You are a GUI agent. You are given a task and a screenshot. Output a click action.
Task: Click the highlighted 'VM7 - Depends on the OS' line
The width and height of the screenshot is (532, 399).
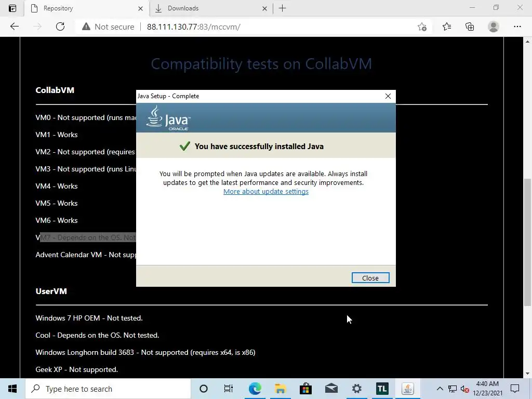(86, 237)
